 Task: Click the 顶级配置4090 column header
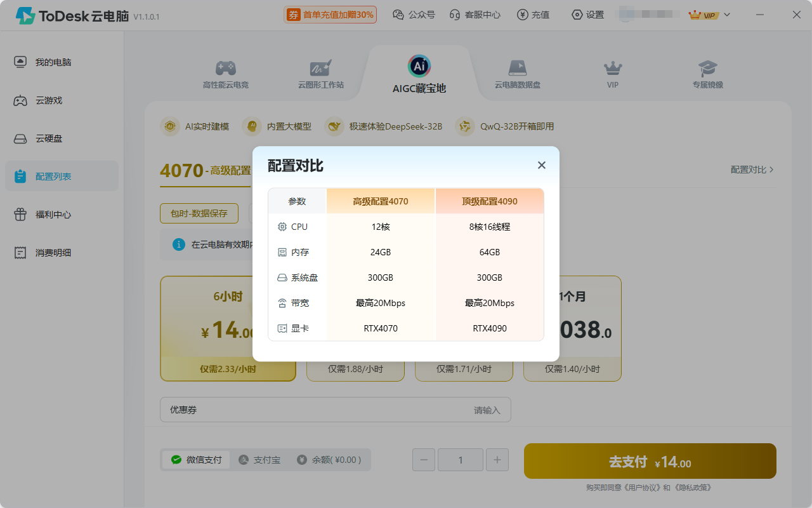[x=490, y=201]
